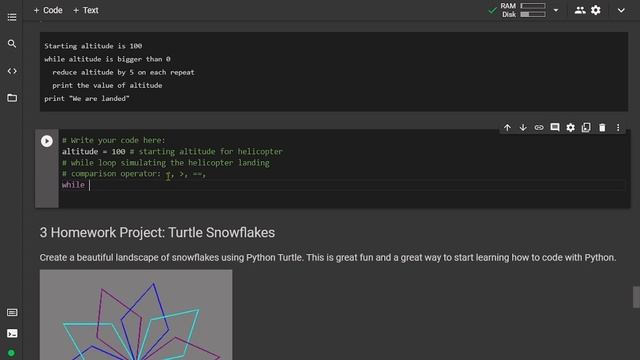Screen dimensions: 640x360
Task: Copy link to cell icon
Action: tap(539, 128)
